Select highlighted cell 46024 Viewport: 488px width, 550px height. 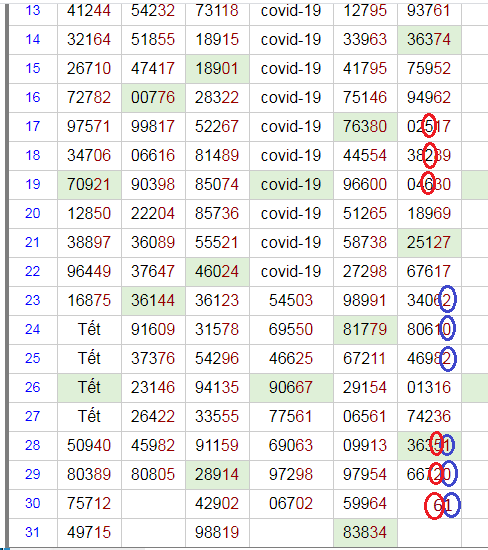pyautogui.click(x=217, y=272)
